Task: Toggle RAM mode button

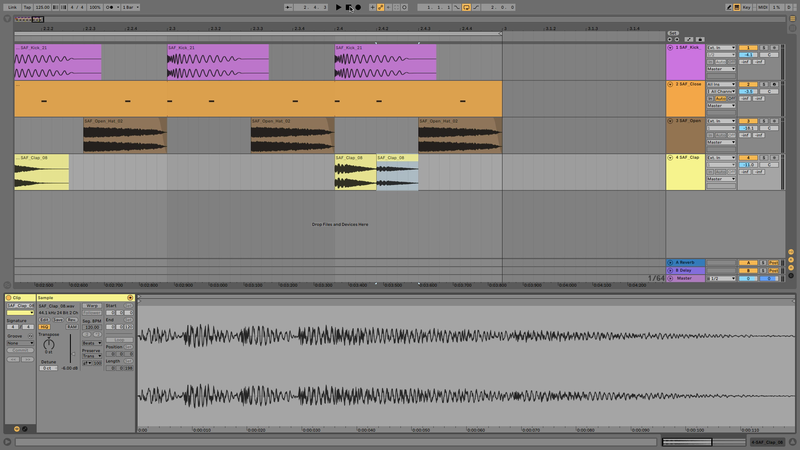Action: (x=72, y=327)
